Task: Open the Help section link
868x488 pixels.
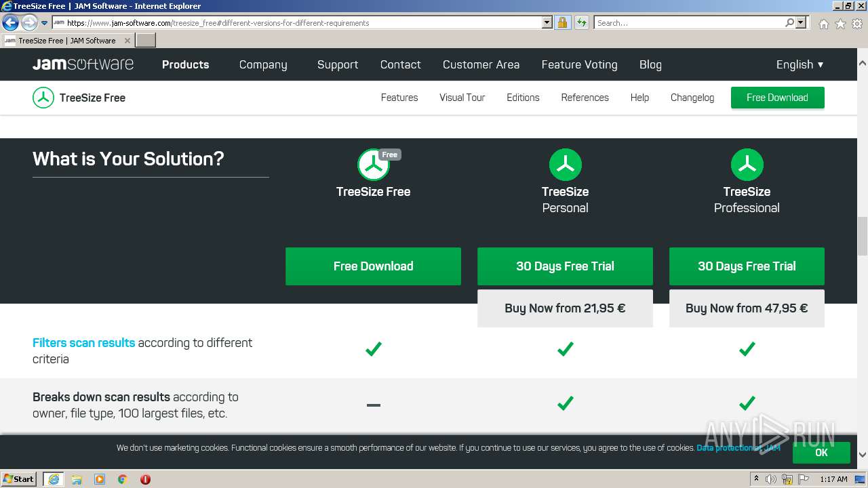Action: point(639,98)
